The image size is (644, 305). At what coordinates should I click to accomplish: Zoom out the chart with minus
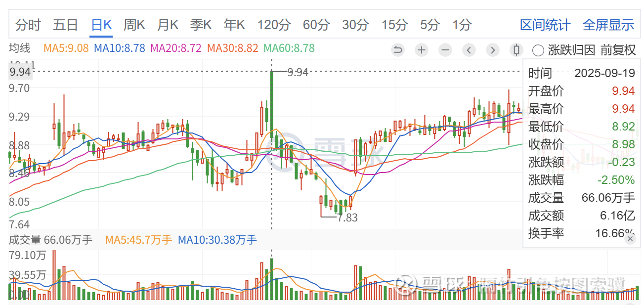[445, 50]
